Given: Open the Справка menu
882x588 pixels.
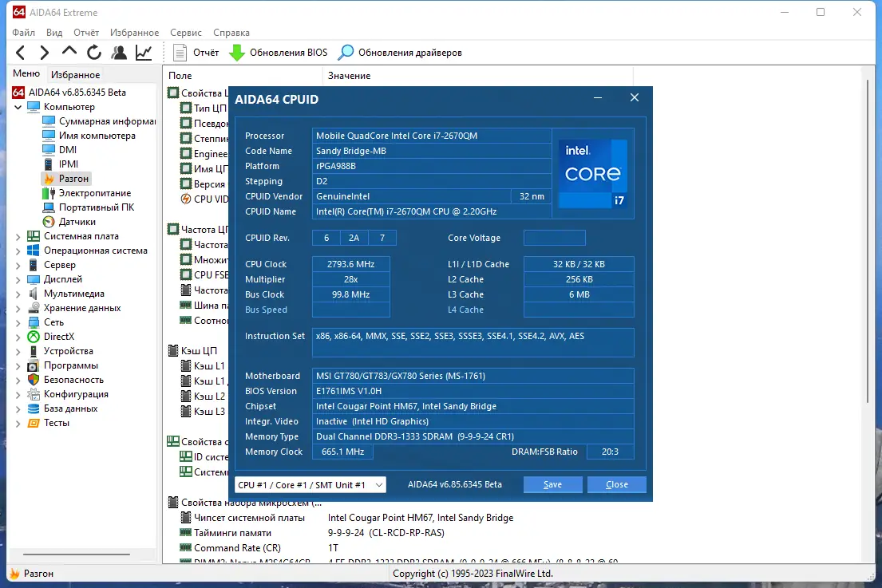Looking at the screenshot, I should tap(231, 33).
